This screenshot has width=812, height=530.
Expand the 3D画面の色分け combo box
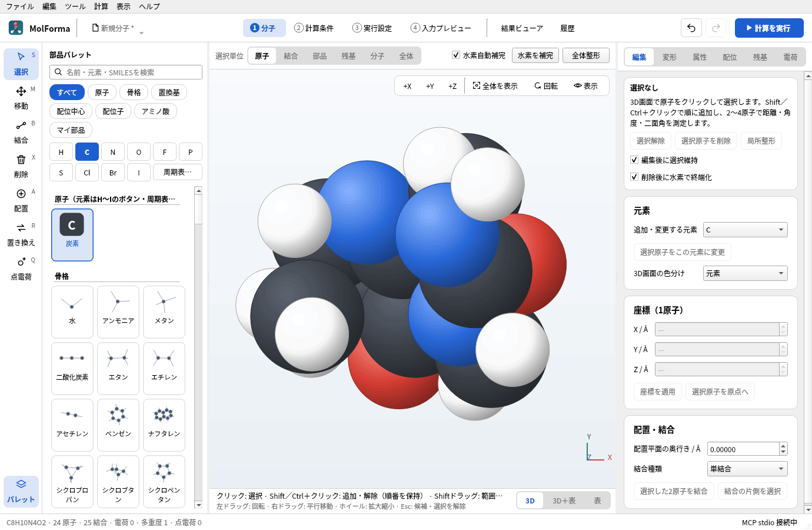tap(746, 273)
